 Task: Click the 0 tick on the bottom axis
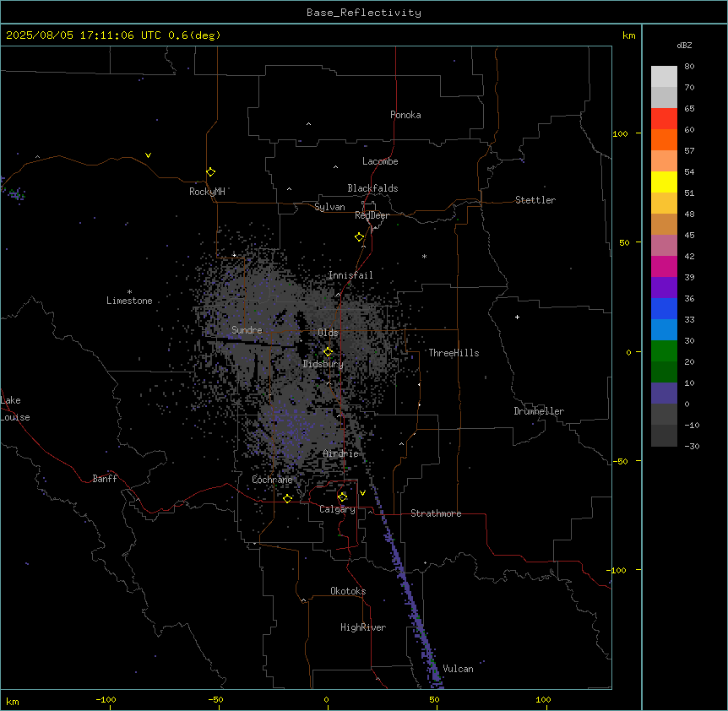326,699
